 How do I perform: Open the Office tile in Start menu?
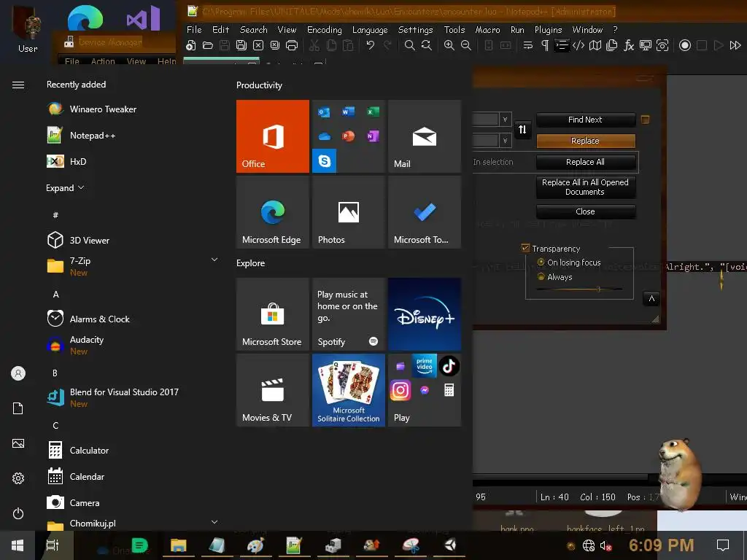coord(273,136)
